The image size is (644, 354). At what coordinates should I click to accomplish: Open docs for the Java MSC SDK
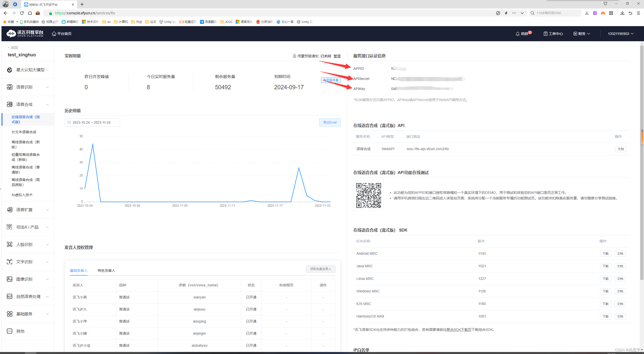620,266
